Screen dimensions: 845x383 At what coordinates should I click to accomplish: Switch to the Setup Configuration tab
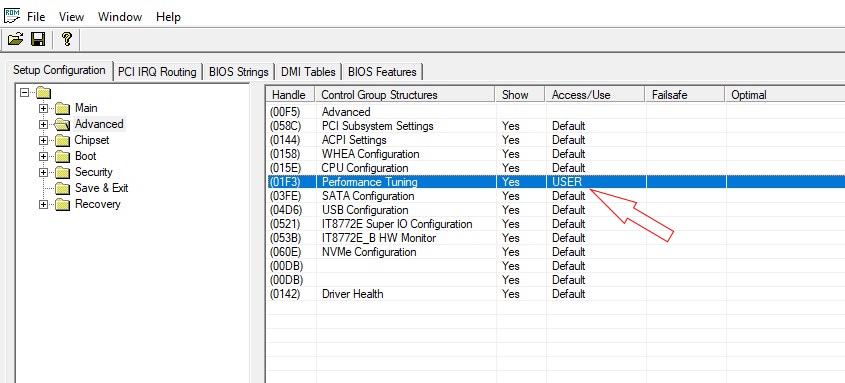[x=59, y=70]
